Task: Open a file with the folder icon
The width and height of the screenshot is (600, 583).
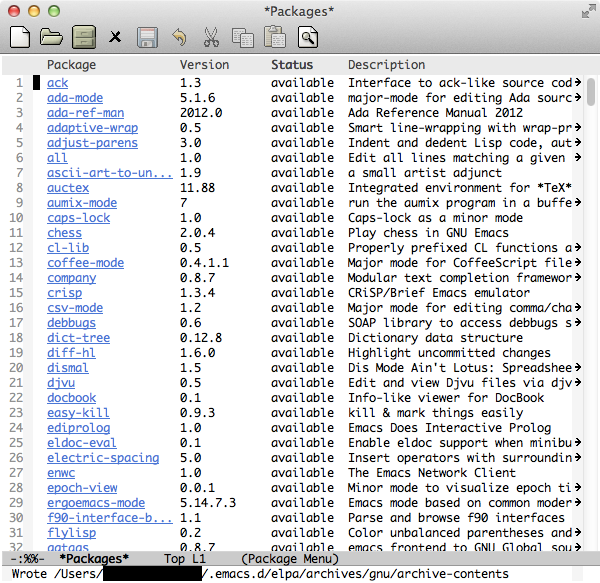Action: click(51, 37)
